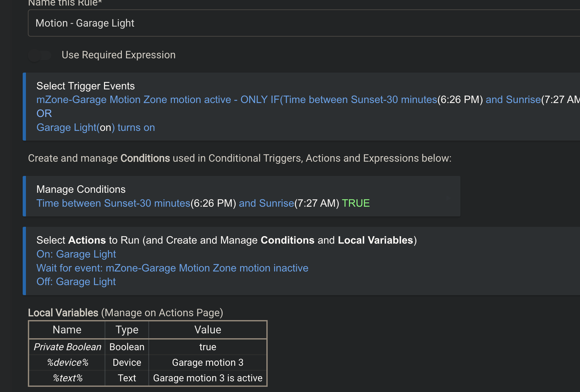The height and width of the screenshot is (392, 580).
Task: Click the Local Variables heading
Action: (63, 313)
